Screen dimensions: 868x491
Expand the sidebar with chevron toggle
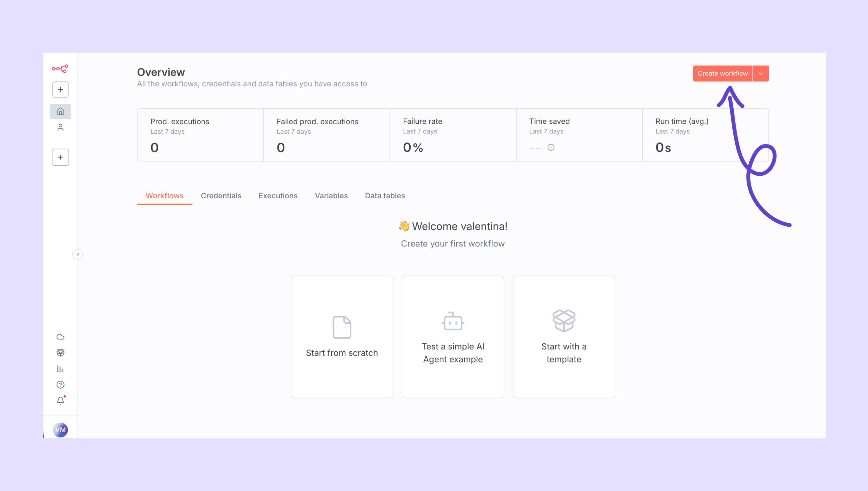click(78, 254)
